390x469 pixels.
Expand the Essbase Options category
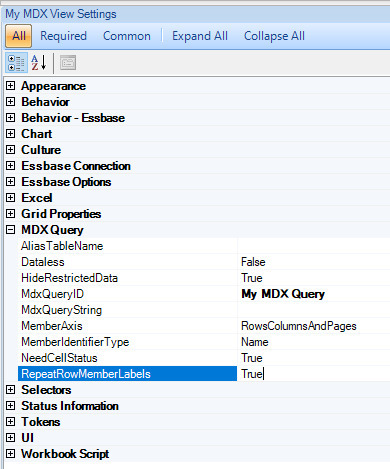11,182
